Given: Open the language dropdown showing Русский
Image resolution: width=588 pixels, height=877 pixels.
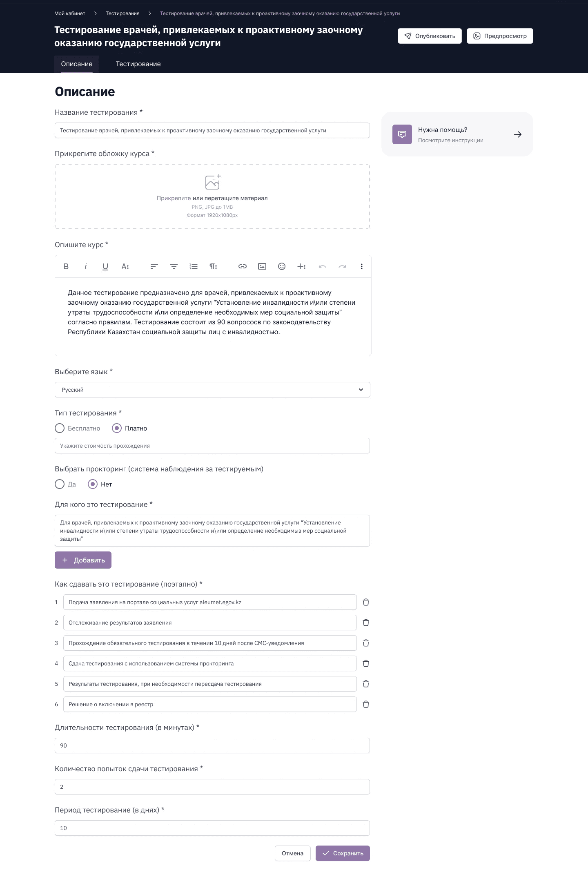Looking at the screenshot, I should 212,390.
